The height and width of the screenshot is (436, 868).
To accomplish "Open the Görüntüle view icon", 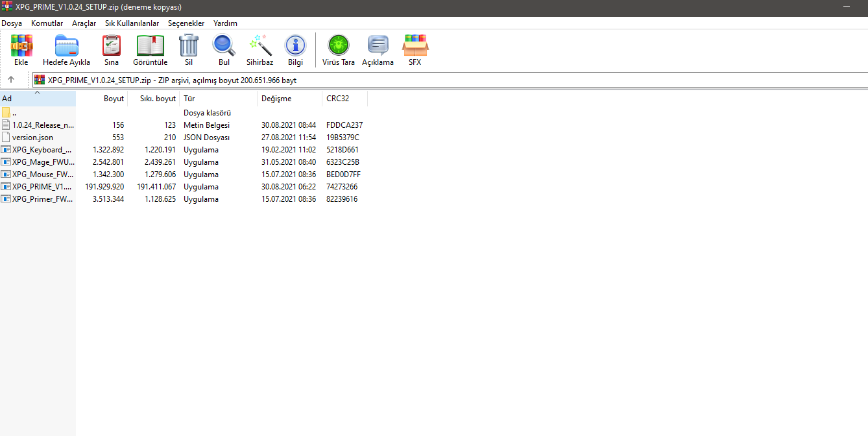I will coord(150,46).
